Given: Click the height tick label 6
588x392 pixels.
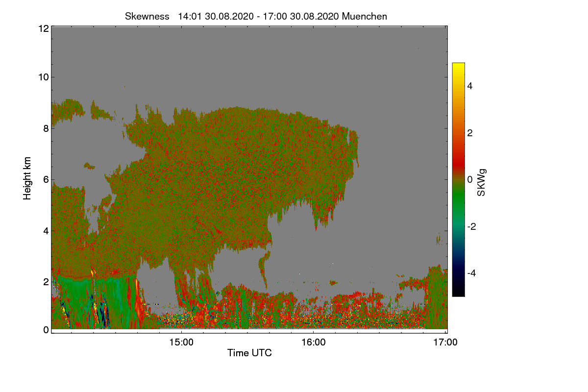Looking at the screenshot, I should tap(45, 179).
